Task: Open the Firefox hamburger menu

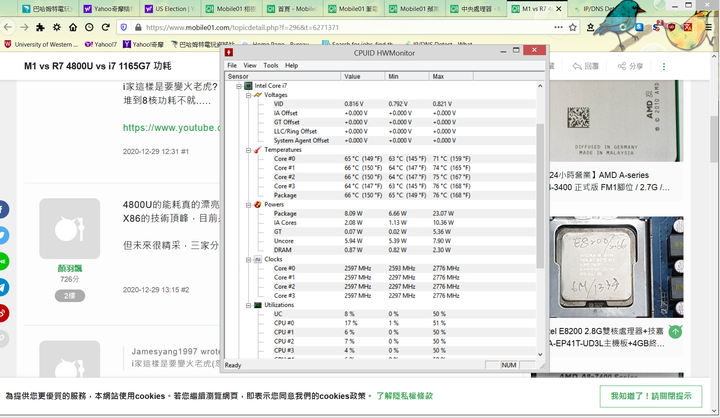Action: pos(709,28)
